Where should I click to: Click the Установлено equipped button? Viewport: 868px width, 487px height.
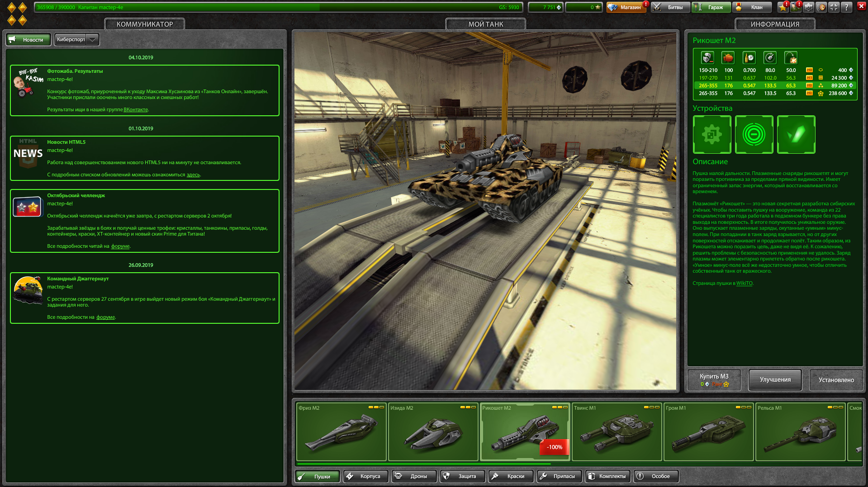tap(836, 380)
